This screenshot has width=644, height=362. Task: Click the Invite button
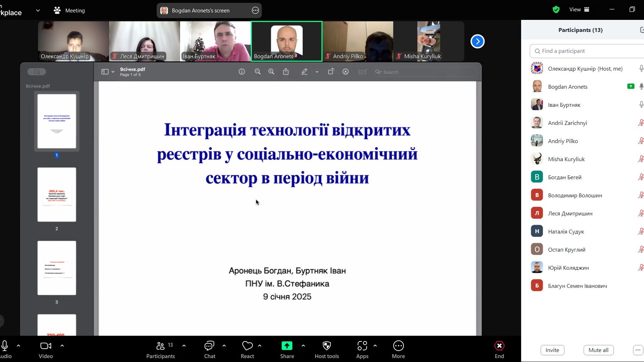pyautogui.click(x=552, y=350)
